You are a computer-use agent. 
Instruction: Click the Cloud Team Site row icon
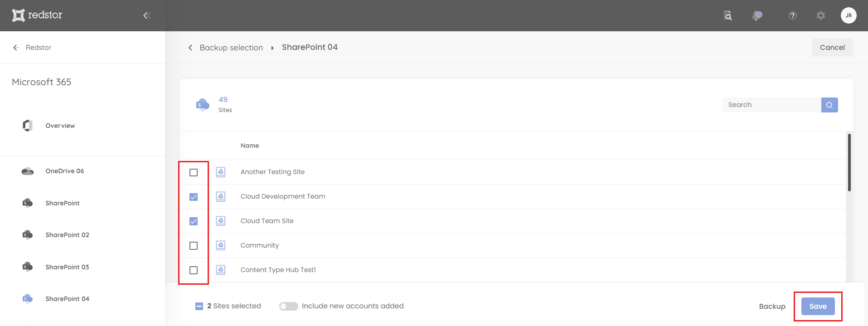[221, 221]
